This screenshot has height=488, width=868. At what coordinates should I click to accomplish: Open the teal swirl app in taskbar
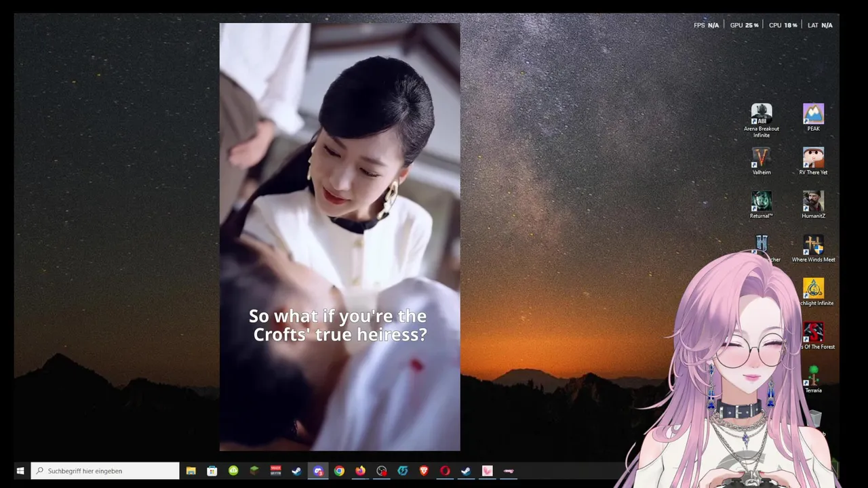[403, 471]
